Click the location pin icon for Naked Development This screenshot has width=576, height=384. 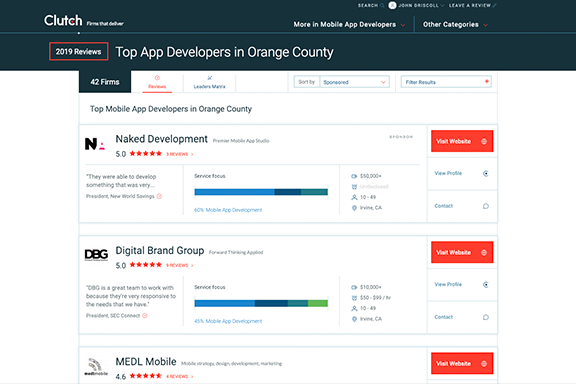354,208
